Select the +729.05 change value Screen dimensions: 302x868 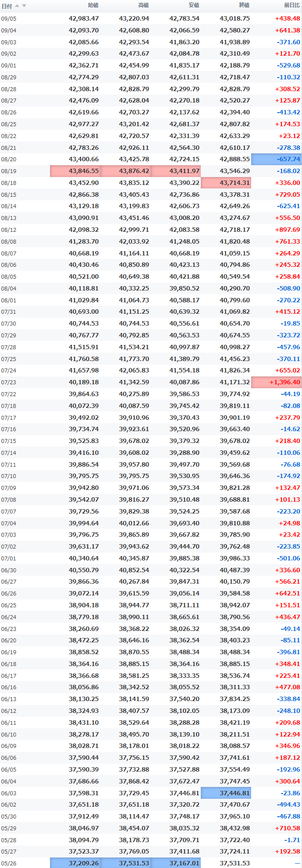pyautogui.click(x=288, y=195)
